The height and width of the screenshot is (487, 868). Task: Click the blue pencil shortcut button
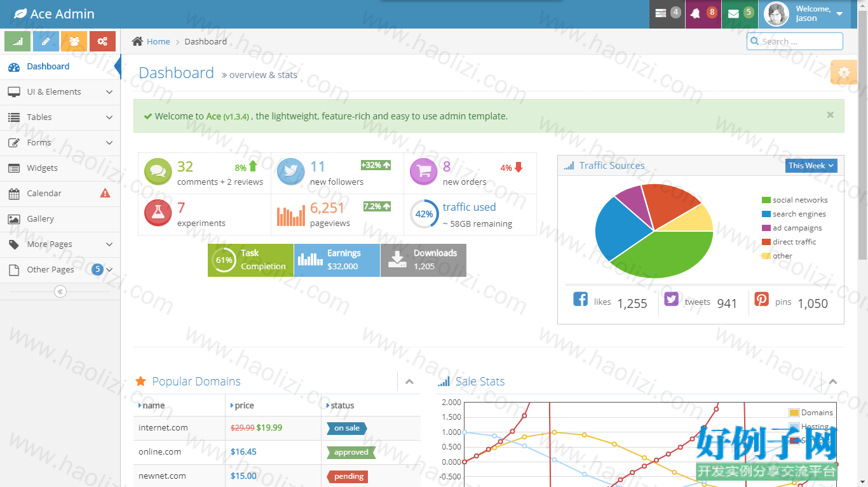coord(46,41)
